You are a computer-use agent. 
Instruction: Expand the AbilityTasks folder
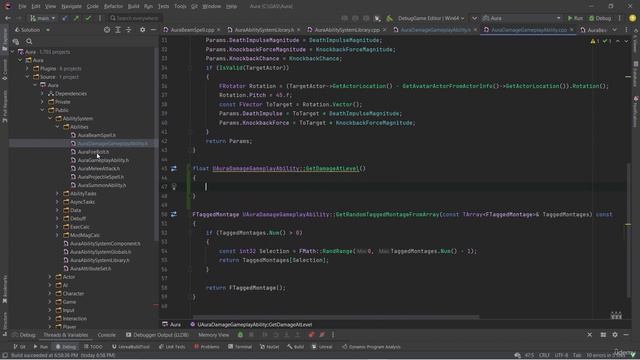pyautogui.click(x=57, y=193)
